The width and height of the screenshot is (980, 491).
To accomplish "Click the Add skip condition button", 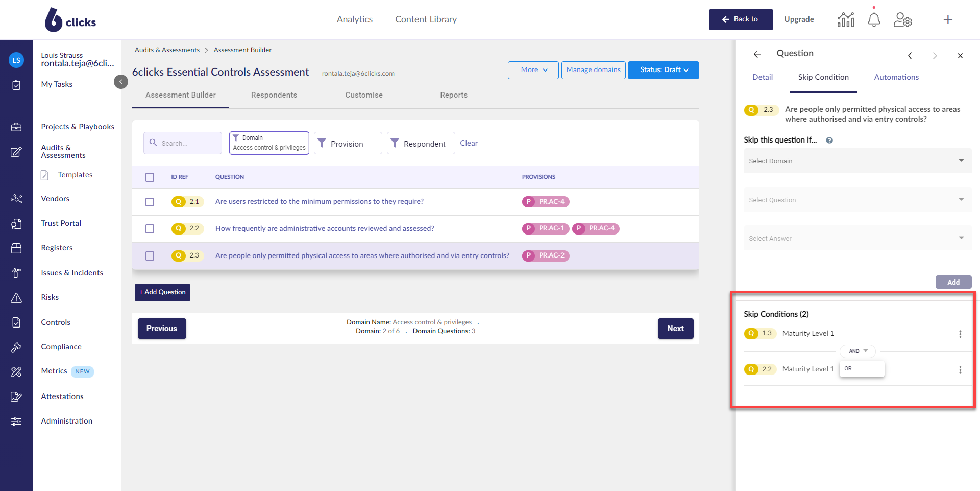I will [953, 282].
